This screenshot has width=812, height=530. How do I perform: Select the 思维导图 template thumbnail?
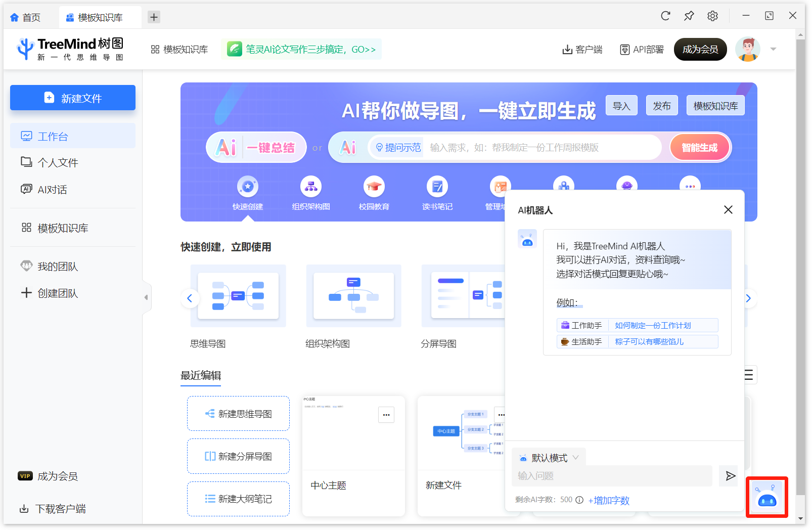pos(238,296)
